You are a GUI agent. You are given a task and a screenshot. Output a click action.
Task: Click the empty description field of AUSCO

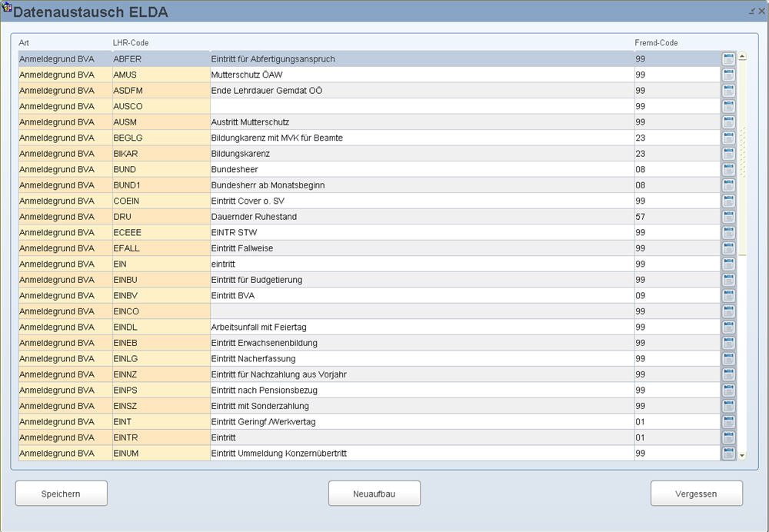tap(421, 106)
